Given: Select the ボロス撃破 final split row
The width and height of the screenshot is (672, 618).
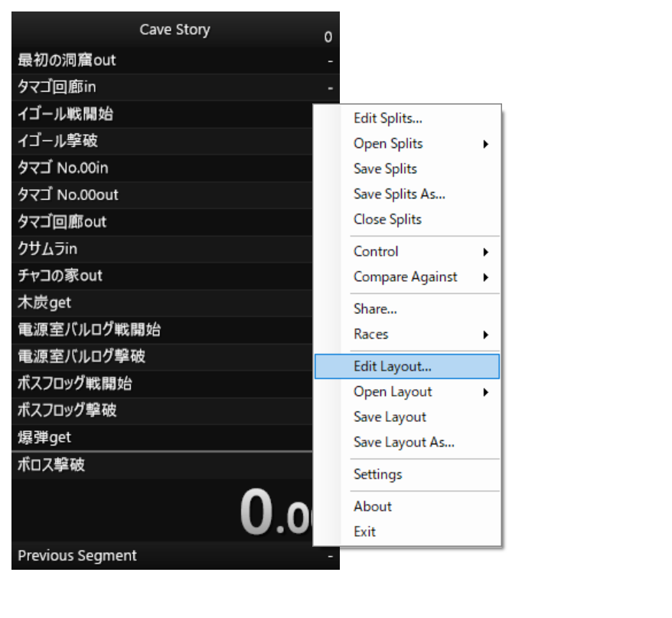Looking at the screenshot, I should 162,466.
